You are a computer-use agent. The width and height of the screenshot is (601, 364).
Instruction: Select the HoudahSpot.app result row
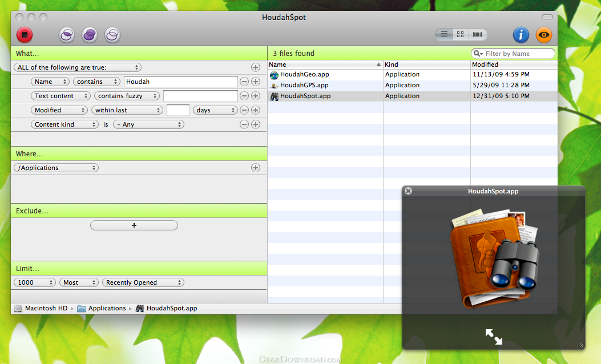pos(413,96)
